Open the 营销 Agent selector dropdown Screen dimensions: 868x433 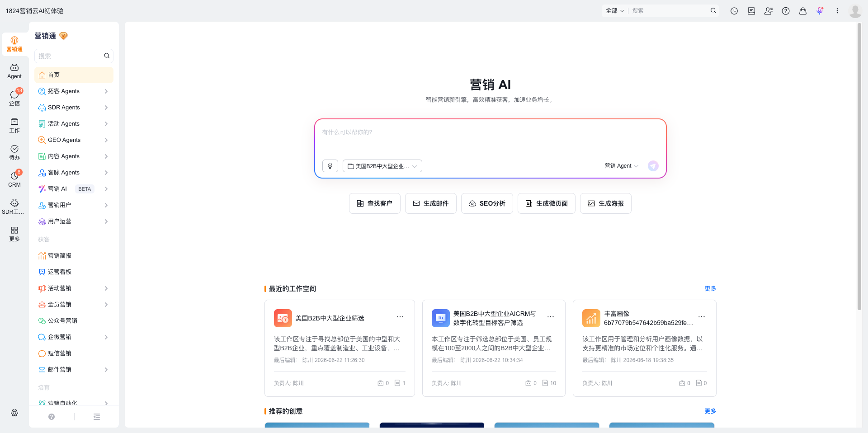pos(622,166)
